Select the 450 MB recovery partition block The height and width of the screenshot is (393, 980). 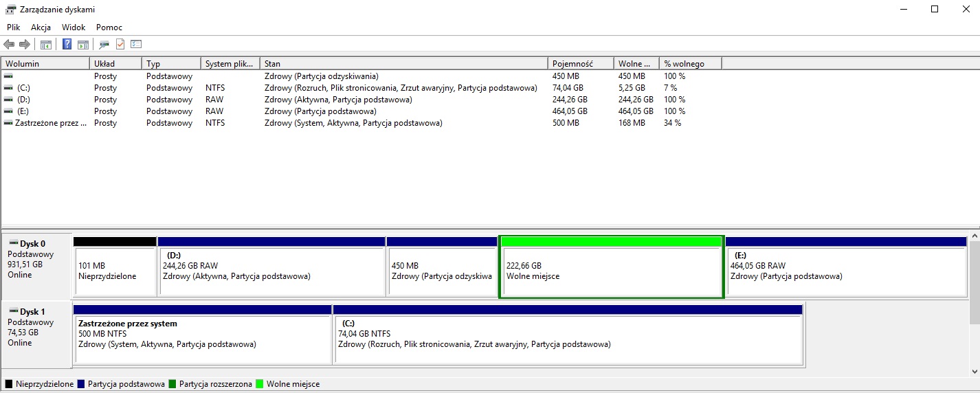(442, 267)
